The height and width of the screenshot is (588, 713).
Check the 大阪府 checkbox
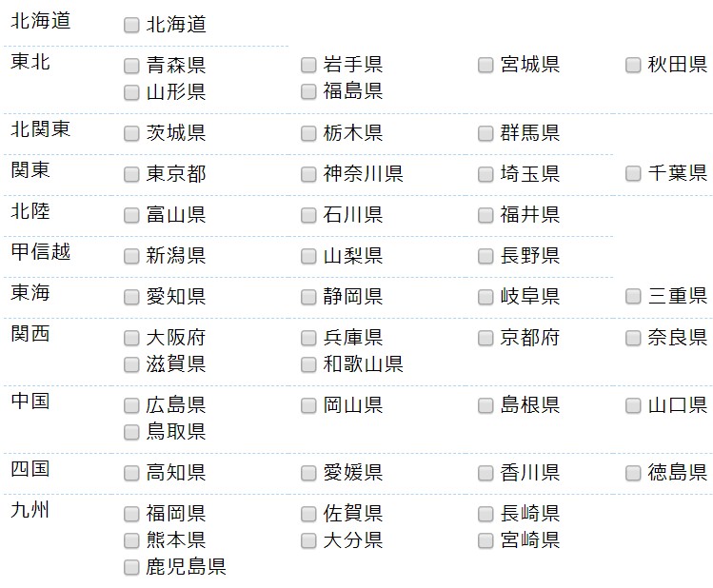point(131,338)
